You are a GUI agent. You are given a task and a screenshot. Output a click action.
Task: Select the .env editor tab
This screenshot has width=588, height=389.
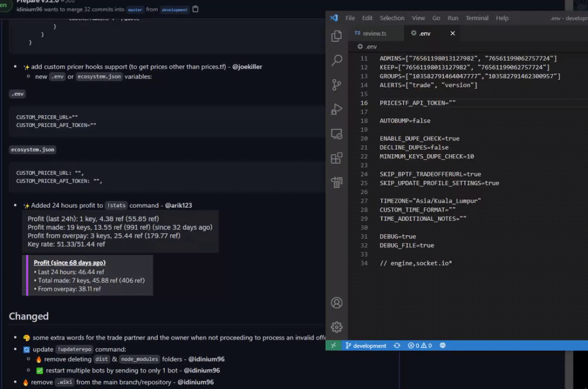coord(425,33)
